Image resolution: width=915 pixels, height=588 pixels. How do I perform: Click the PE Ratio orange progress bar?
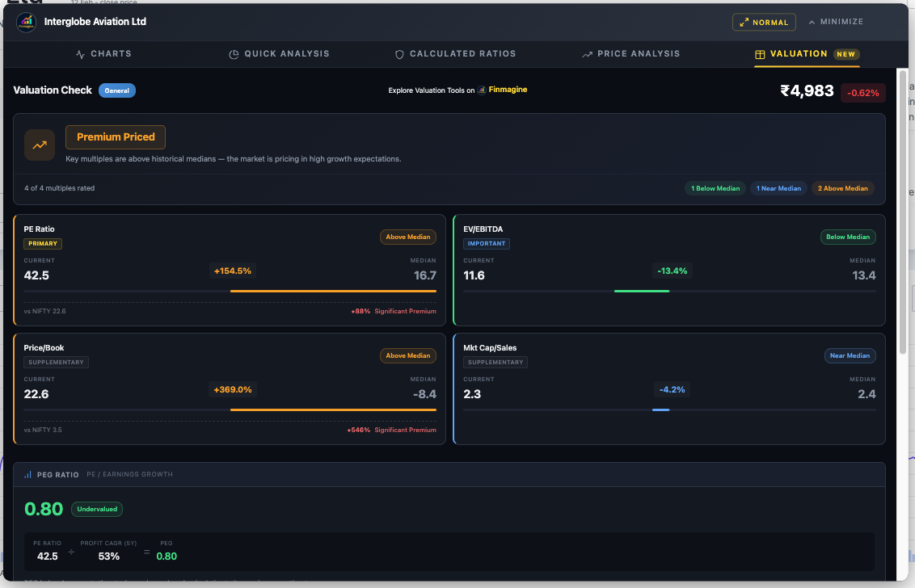click(333, 291)
